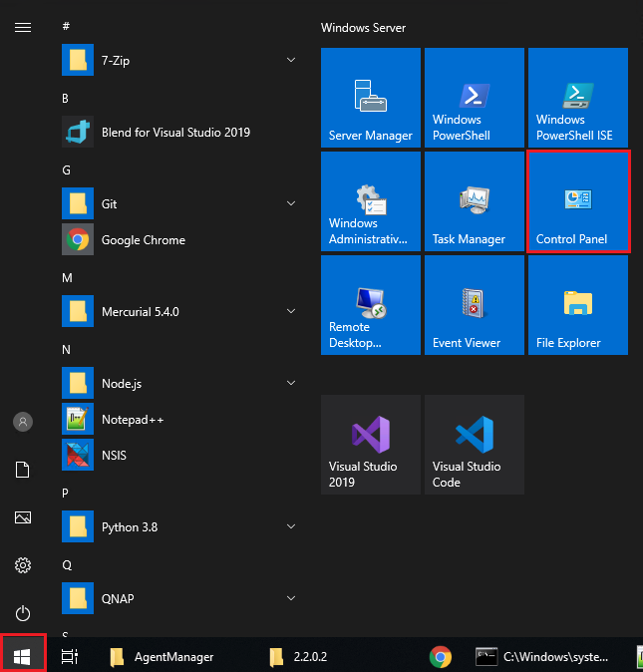Open the Documents sidebar icon
This screenshot has height=672, width=643.
[23, 470]
